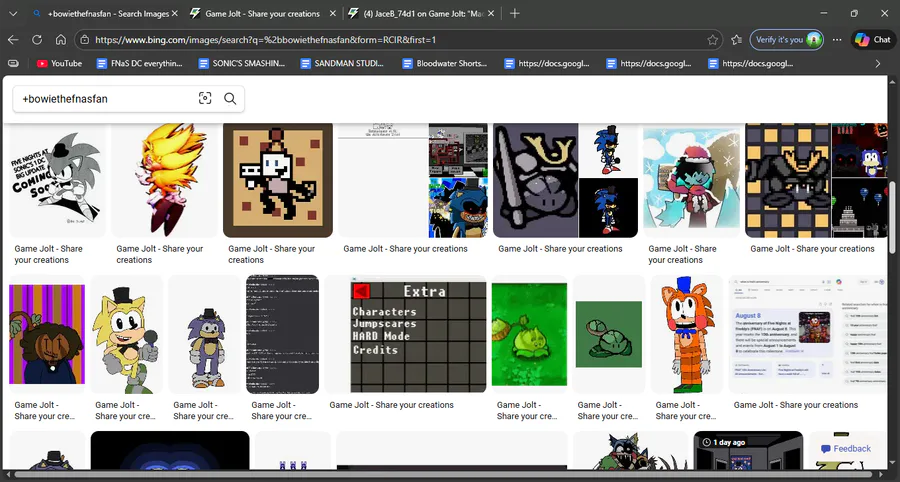Viewport: 900px width, 482px height.
Task: Open the Bloodwater Shorts bookmark
Action: (x=445, y=63)
